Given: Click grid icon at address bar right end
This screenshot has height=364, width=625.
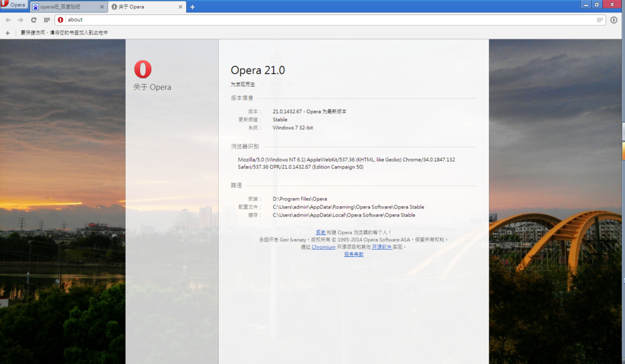Looking at the screenshot, I should (599, 20).
